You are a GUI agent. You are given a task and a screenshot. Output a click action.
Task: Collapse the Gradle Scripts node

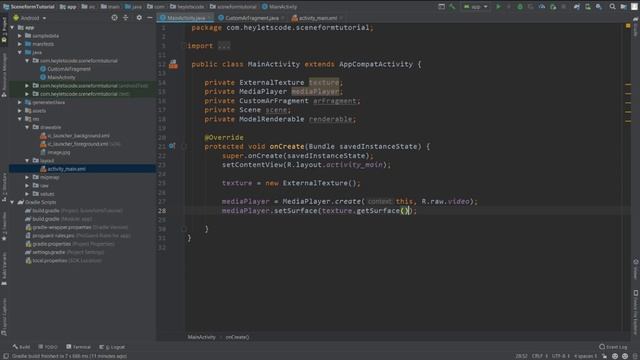pyautogui.click(x=12, y=202)
